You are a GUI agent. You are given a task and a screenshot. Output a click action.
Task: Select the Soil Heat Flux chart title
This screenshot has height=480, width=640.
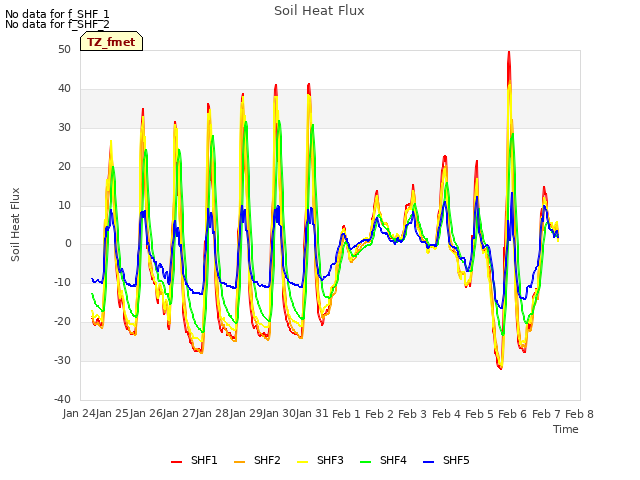point(319,11)
